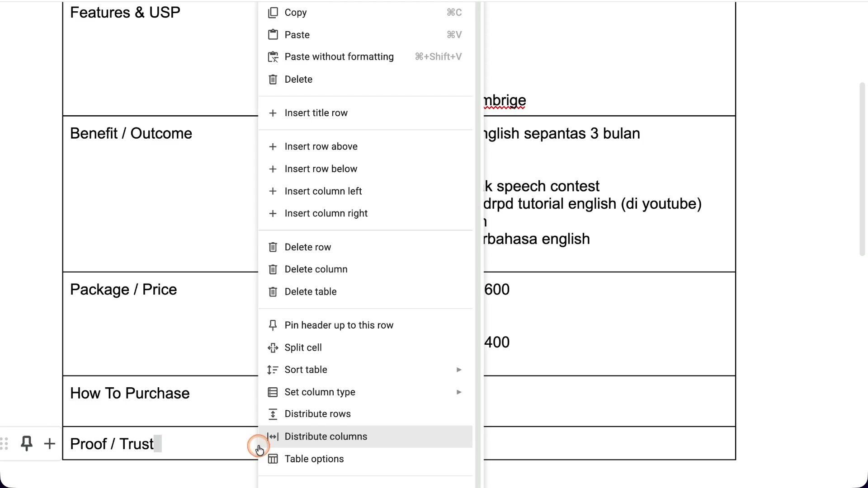Click the Paste without formatting icon
The width and height of the screenshot is (868, 488).
click(273, 57)
